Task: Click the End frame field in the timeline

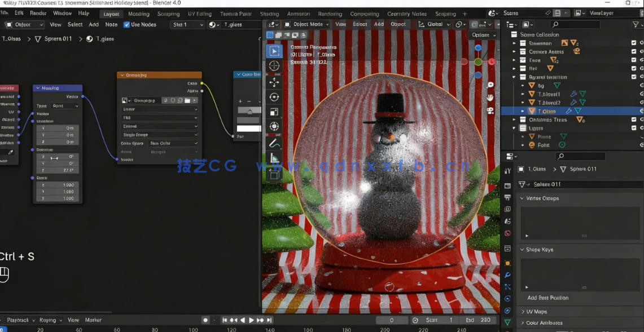Action: pos(477,320)
